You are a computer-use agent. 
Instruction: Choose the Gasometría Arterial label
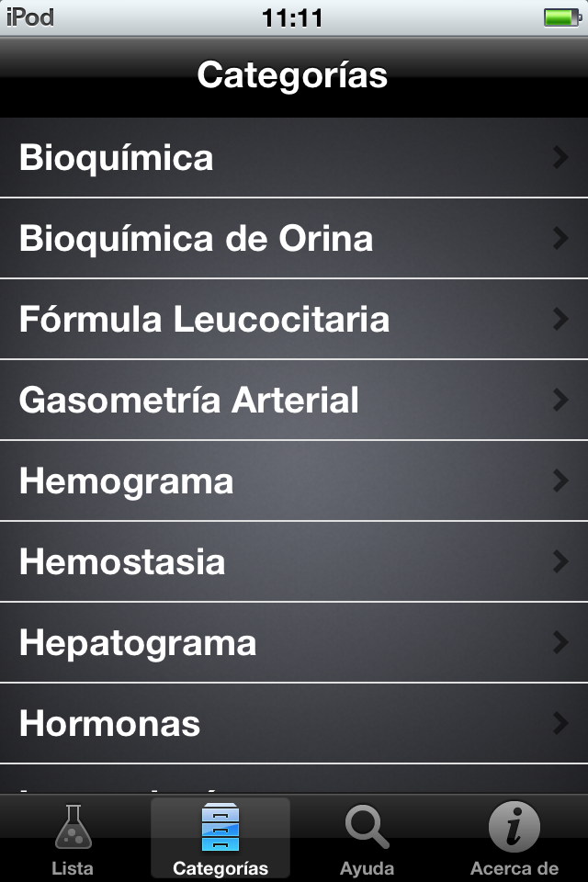pyautogui.click(x=189, y=401)
